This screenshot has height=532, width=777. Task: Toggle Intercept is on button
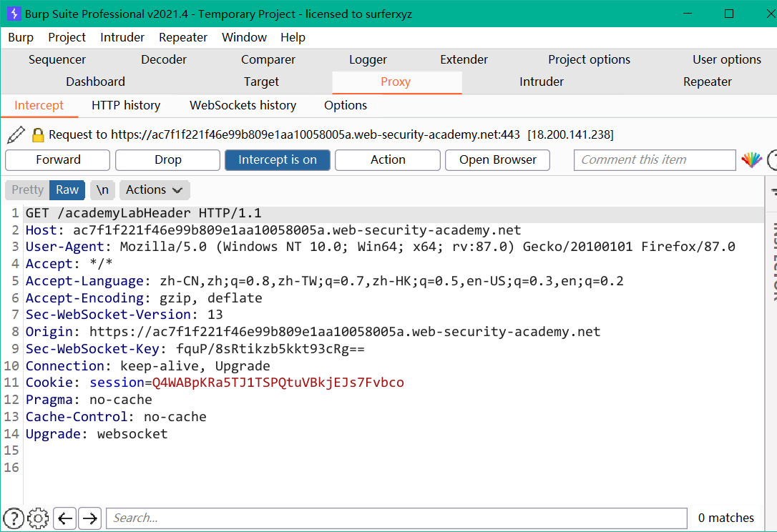tap(278, 160)
